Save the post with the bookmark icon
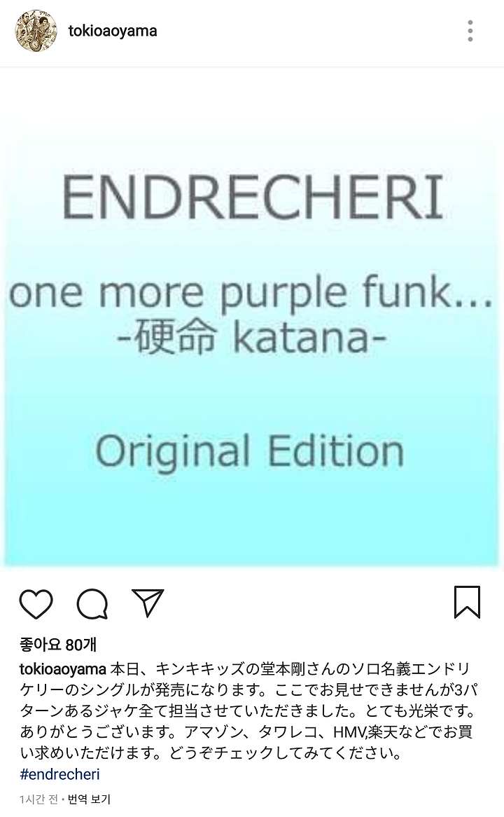The image size is (504, 817). 467,603
